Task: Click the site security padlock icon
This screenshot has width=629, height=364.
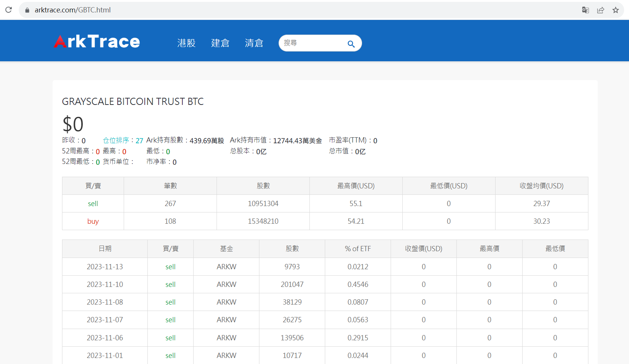Action: click(27, 10)
